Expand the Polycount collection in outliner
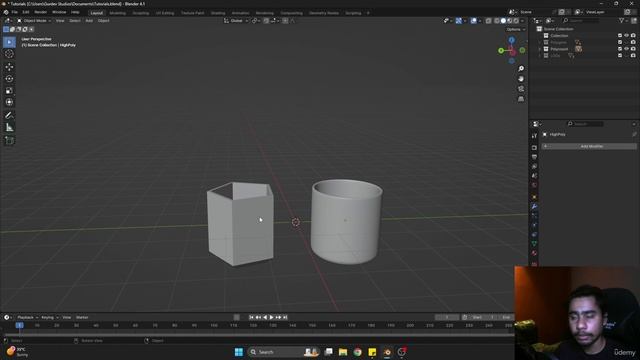This screenshot has height=360, width=640. 540,49
